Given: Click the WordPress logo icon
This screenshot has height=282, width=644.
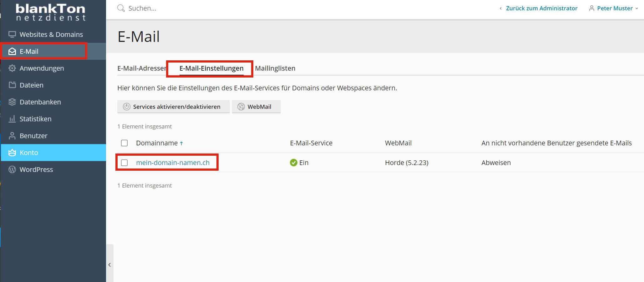Looking at the screenshot, I should [x=12, y=169].
